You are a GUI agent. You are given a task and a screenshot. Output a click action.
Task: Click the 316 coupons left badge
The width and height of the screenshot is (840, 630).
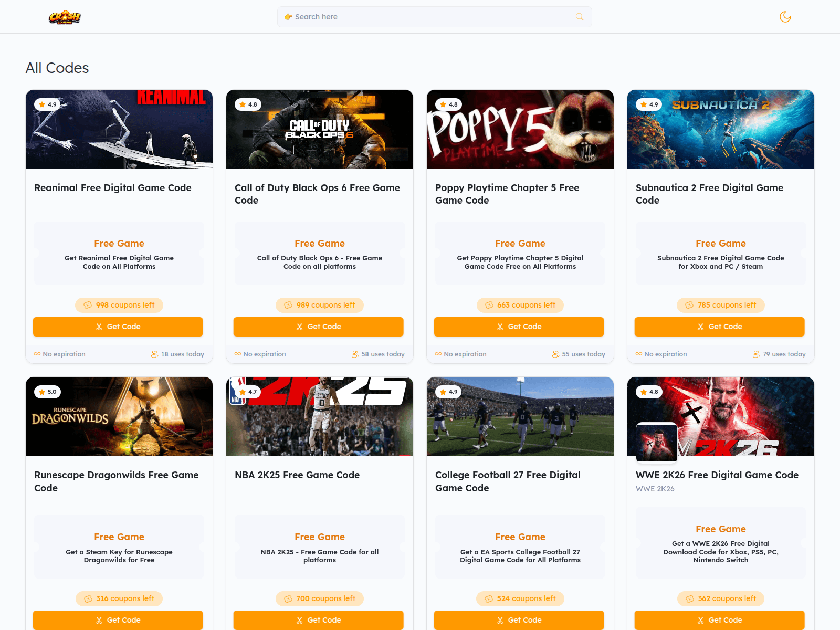pos(119,598)
